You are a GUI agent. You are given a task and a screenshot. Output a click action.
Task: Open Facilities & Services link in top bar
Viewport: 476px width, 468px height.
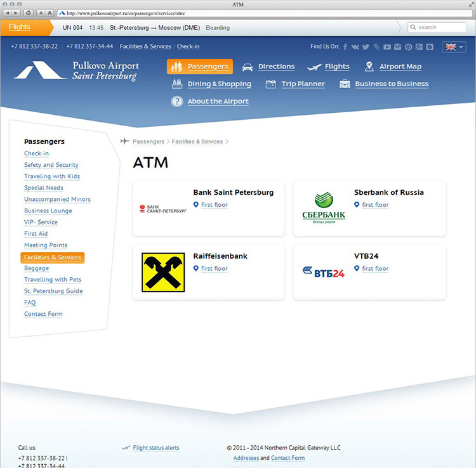coord(145,46)
